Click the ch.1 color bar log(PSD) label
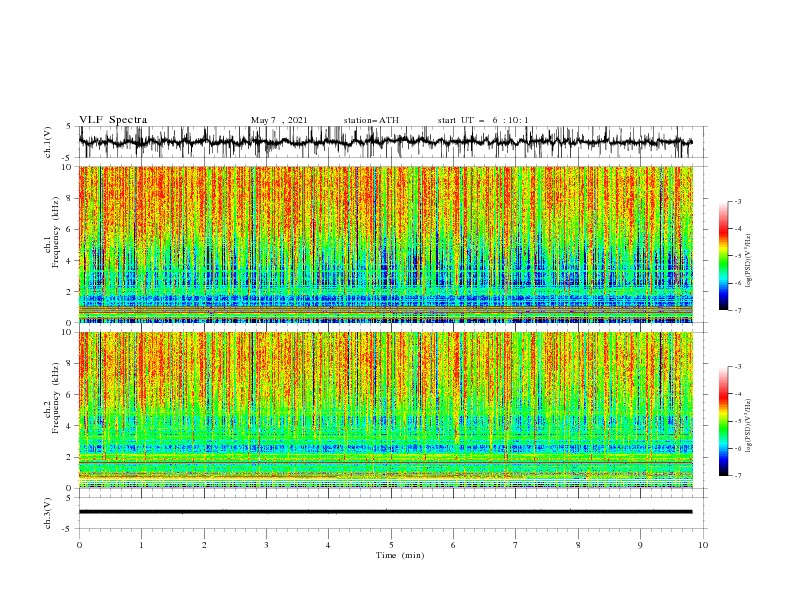This screenshot has height=612, width=792. [749, 261]
